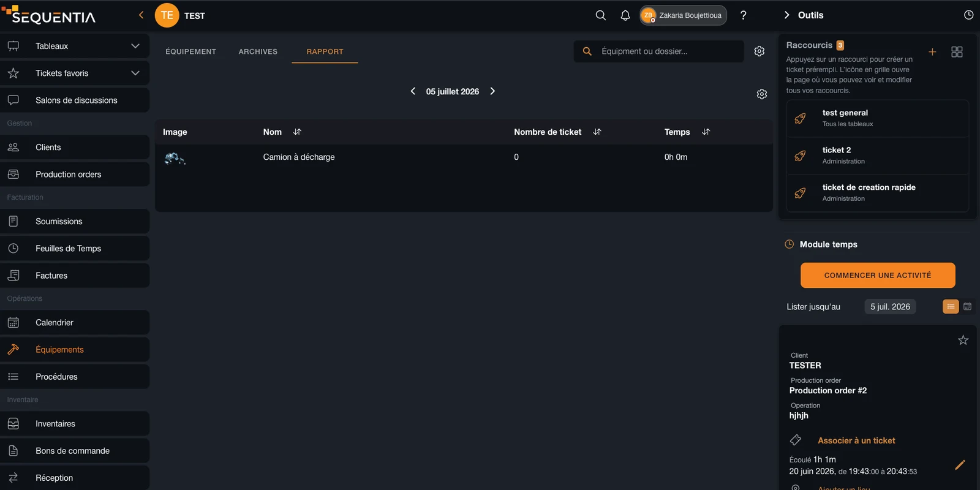
Task: Open Camion à décharge thumbnail image
Action: 175,159
